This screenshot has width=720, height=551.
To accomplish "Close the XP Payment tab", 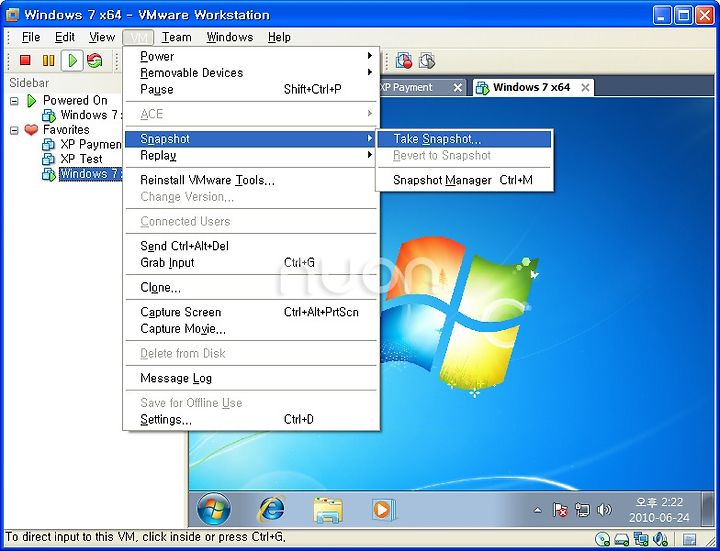I will click(457, 87).
